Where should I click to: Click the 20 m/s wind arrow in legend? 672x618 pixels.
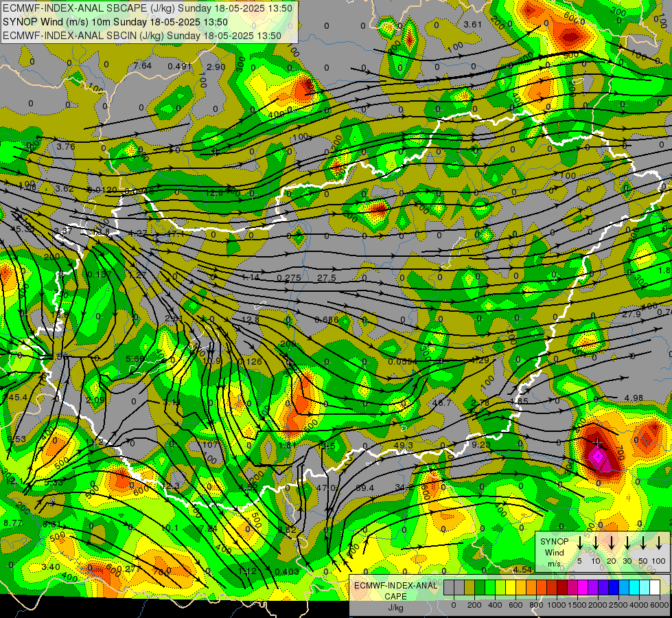pyautogui.click(x=612, y=543)
